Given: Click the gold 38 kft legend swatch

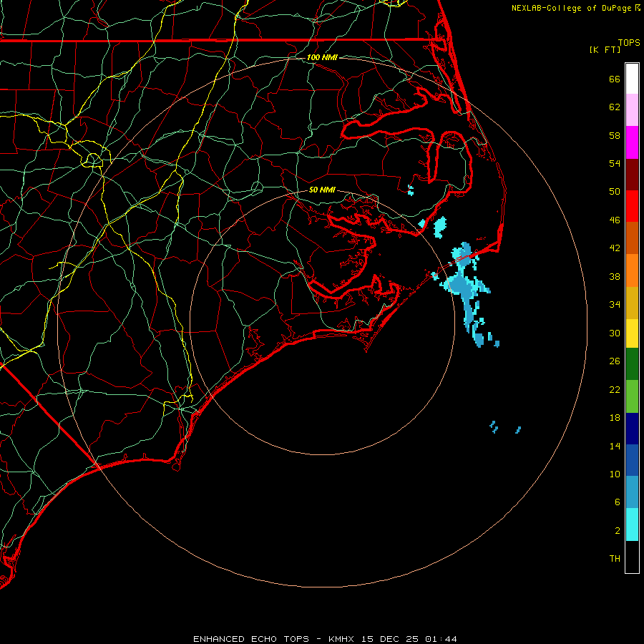Looking at the screenshot, I should [632, 303].
